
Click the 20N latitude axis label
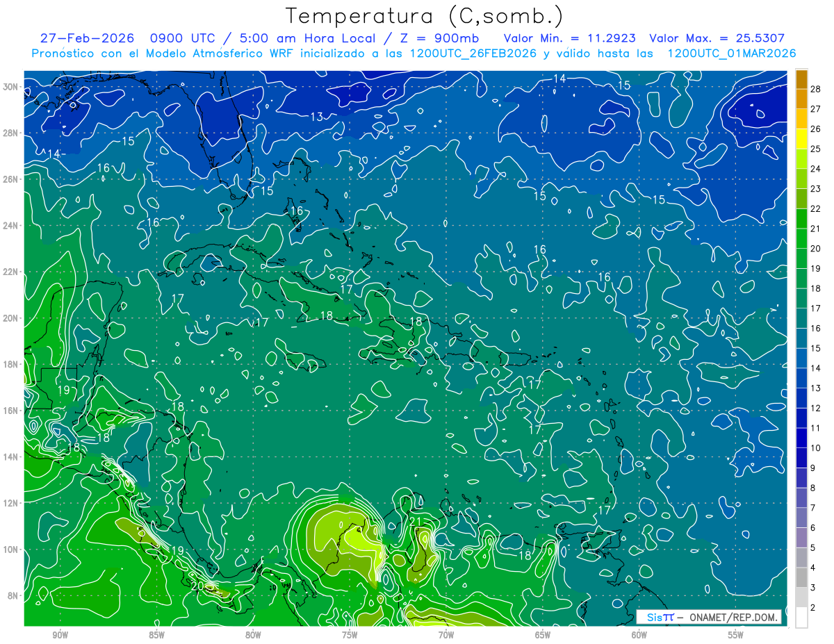(x=10, y=318)
